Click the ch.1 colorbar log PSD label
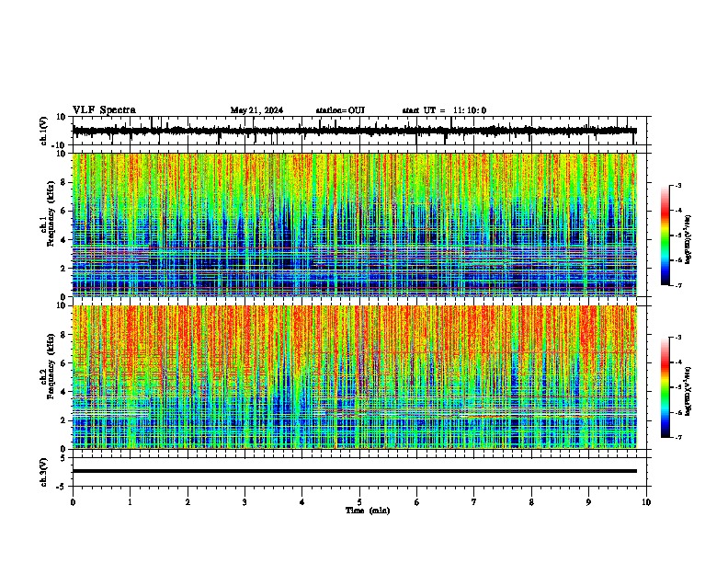Viewport: 728px width, 563px height. click(688, 239)
